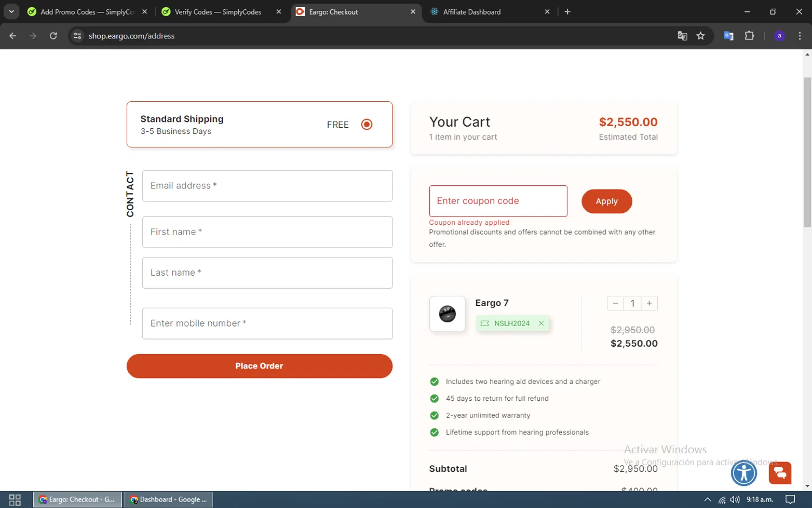812x508 pixels.
Task: Close the Affiliate Dashboard tab
Action: point(547,12)
